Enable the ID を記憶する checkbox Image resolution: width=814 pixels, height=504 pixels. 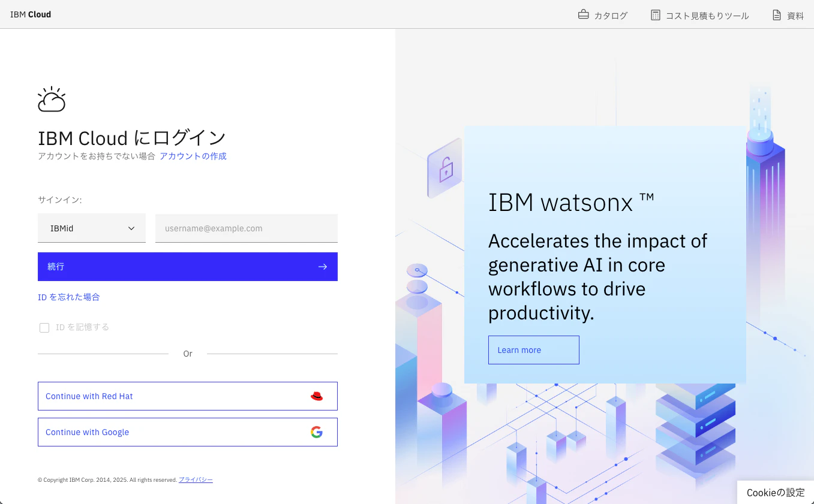pos(44,328)
